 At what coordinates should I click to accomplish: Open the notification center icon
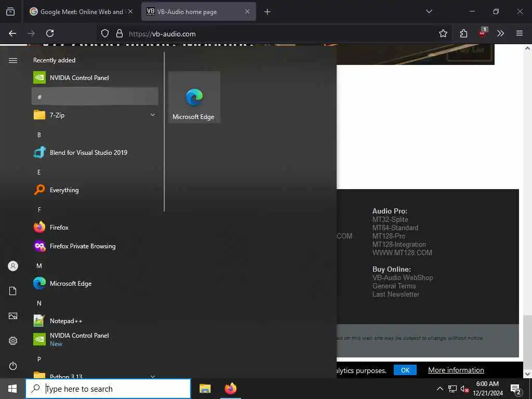point(516,389)
